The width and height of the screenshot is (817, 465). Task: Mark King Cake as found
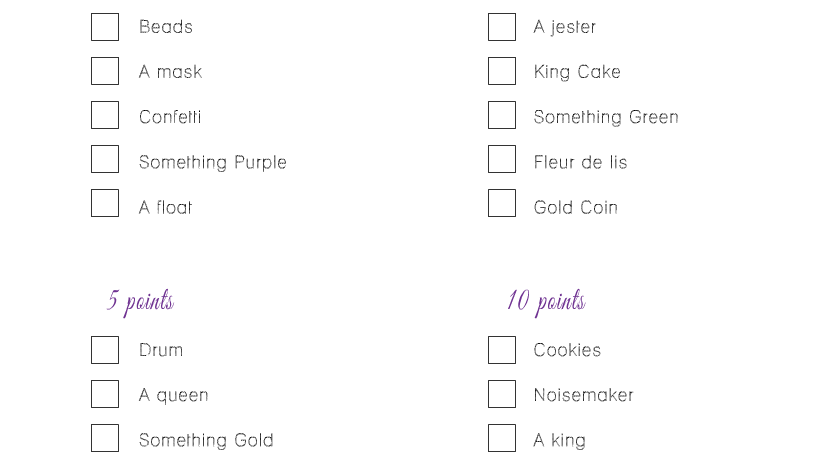[x=502, y=71]
